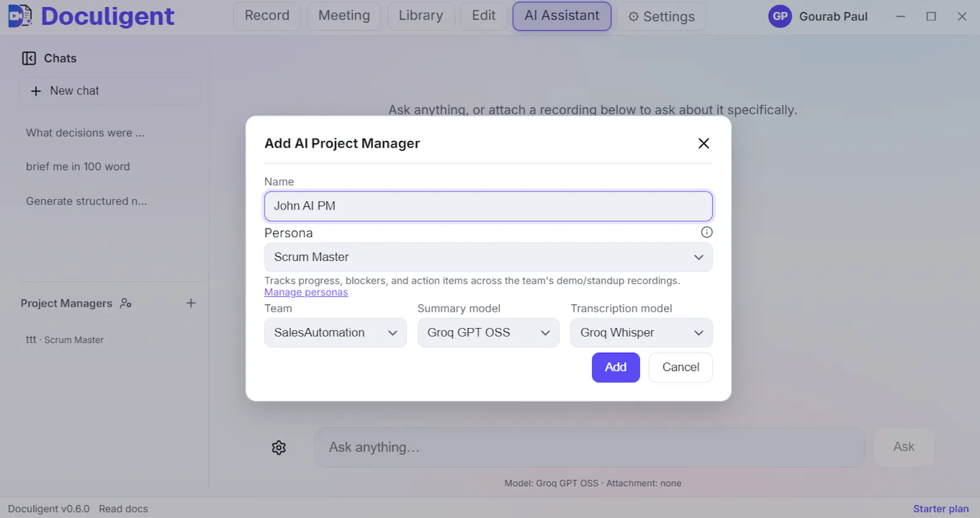Click the Add button
This screenshot has height=518, width=980.
pos(616,367)
